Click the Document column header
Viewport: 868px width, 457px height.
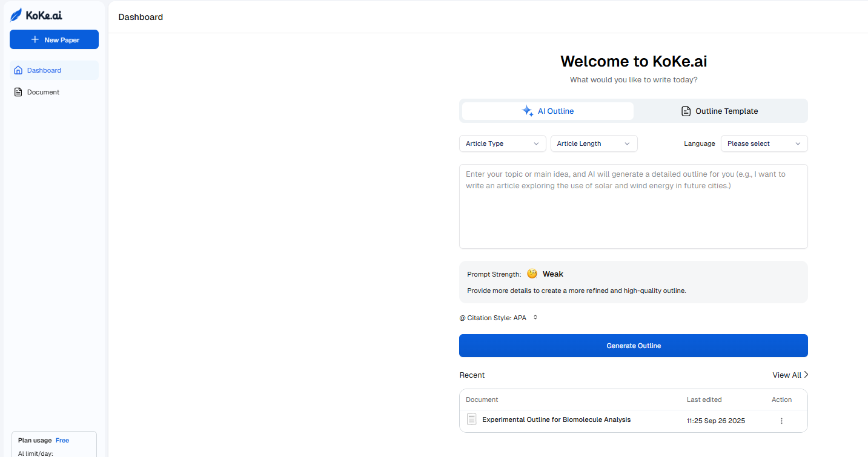coord(482,399)
